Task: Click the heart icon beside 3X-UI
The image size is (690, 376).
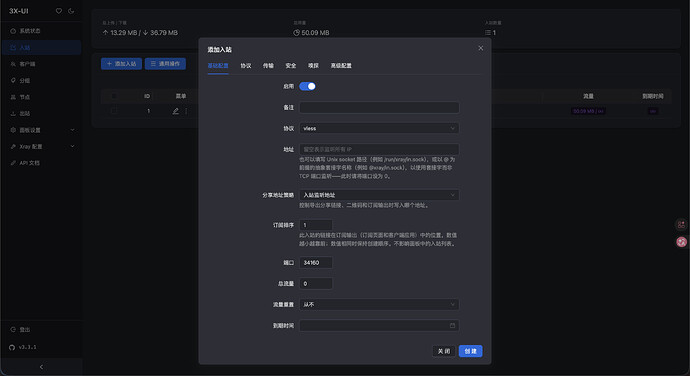Action: (x=59, y=11)
